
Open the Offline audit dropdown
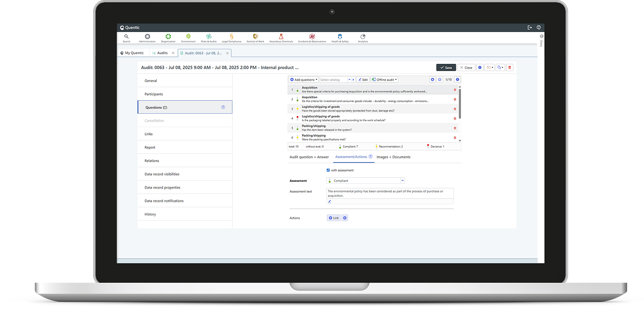pos(384,79)
